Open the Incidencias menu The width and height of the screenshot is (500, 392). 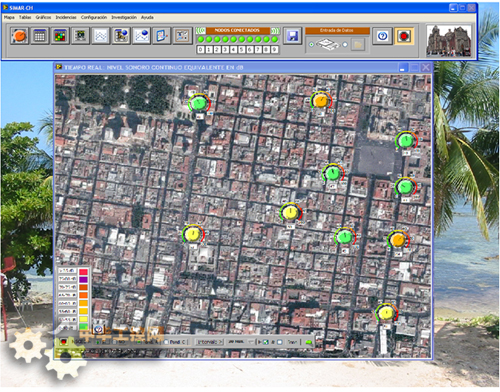pyautogui.click(x=66, y=17)
